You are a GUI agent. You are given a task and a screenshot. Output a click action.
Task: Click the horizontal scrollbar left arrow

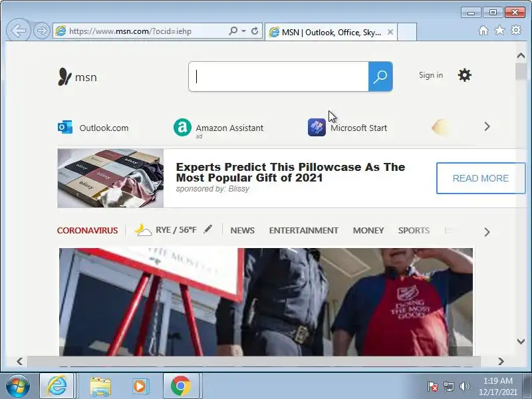pos(20,361)
